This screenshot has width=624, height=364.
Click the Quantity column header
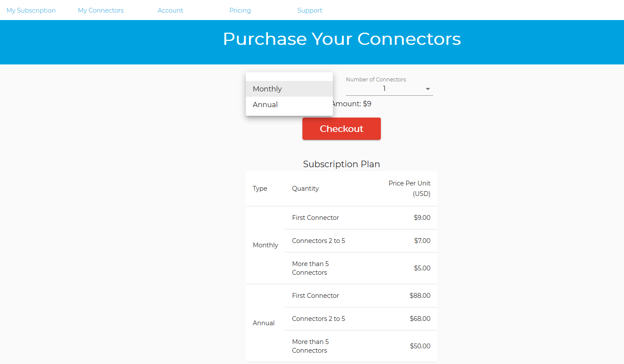[305, 189]
